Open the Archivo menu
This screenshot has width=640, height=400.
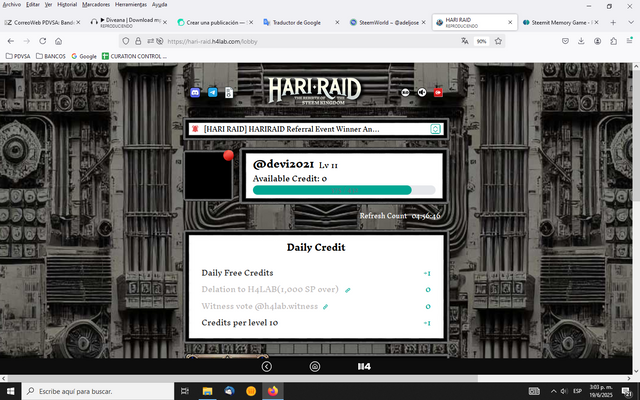[x=11, y=4]
